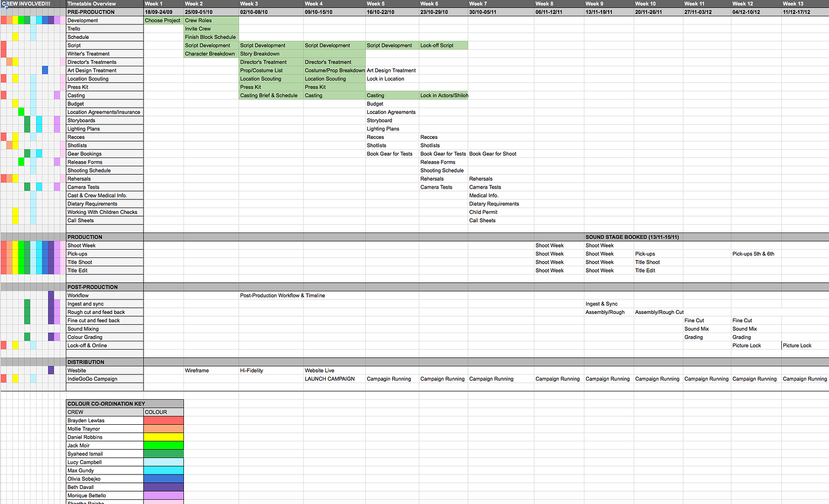Click the 'IndieGoGo Campaign' row label
This screenshot has width=829, height=504.
tap(105, 379)
